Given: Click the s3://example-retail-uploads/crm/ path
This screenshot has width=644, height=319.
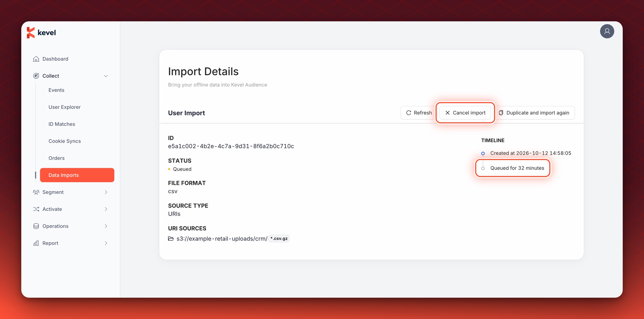Looking at the screenshot, I should (222, 239).
